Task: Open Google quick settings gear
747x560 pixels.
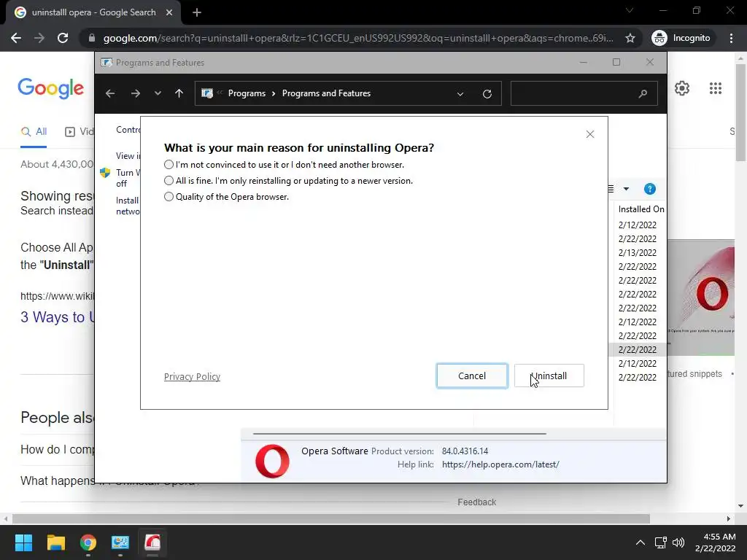Action: pos(682,88)
